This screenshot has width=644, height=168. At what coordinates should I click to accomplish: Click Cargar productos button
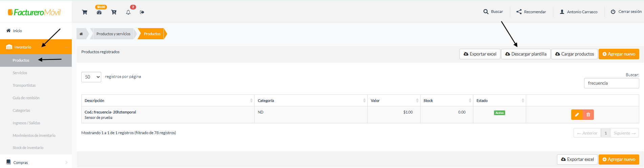pos(575,54)
